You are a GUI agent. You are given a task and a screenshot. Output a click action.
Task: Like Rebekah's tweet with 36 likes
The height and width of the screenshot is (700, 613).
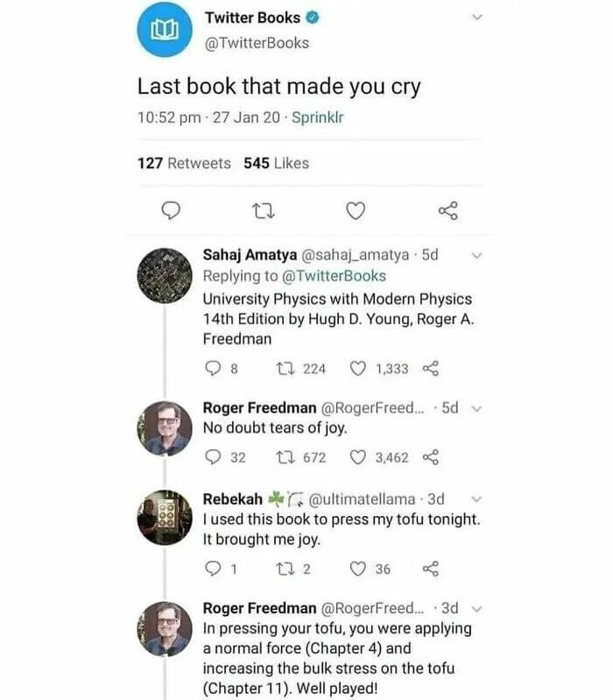357,569
